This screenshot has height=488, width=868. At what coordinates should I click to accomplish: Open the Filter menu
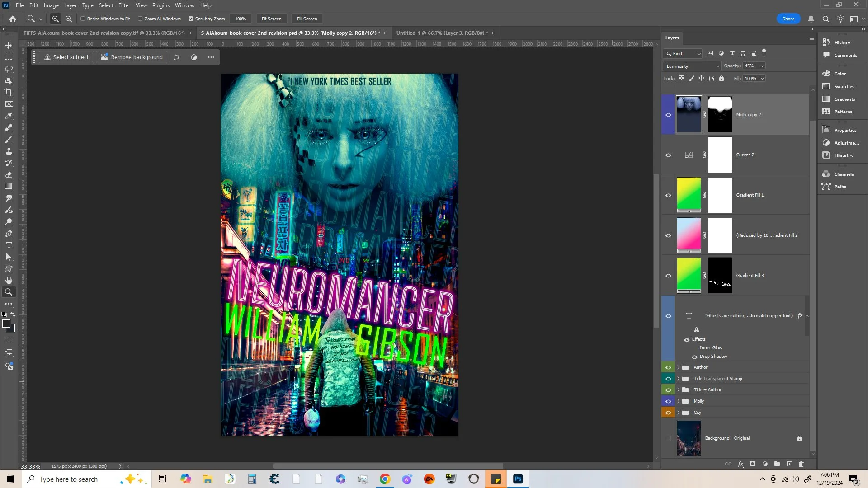[124, 5]
